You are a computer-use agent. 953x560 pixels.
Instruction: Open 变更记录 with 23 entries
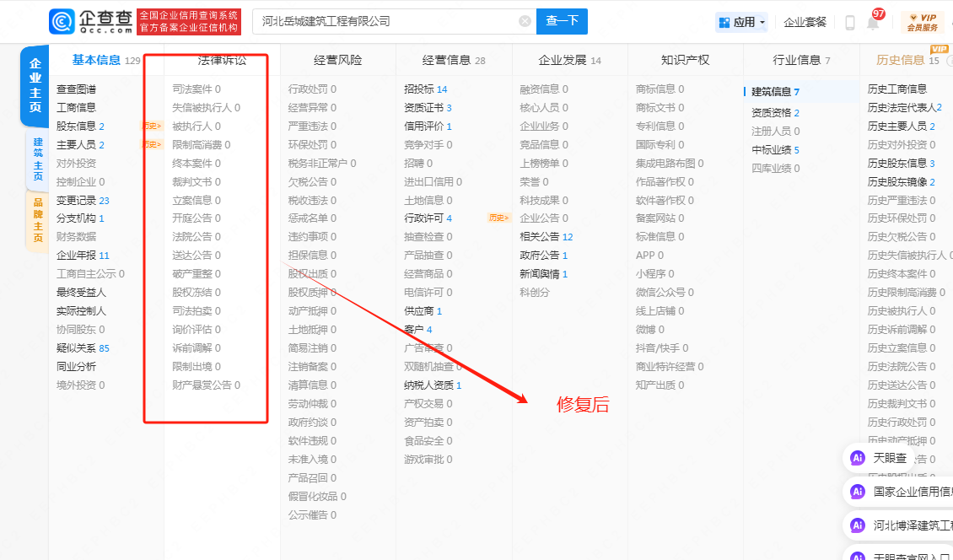pos(83,200)
